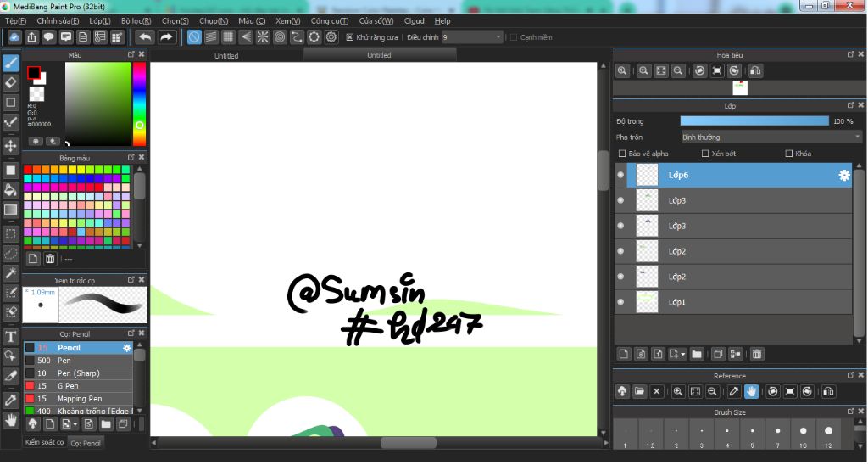Open the Lớp(L) menu

click(x=100, y=21)
